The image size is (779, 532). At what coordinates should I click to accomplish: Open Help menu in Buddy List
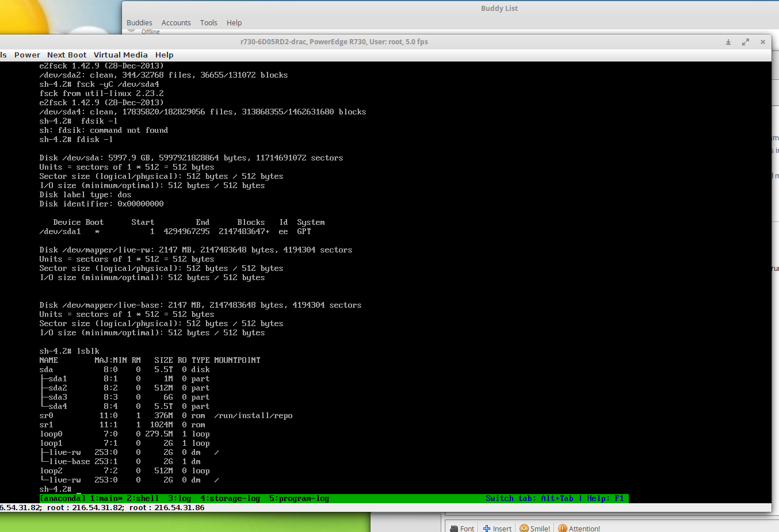click(234, 23)
